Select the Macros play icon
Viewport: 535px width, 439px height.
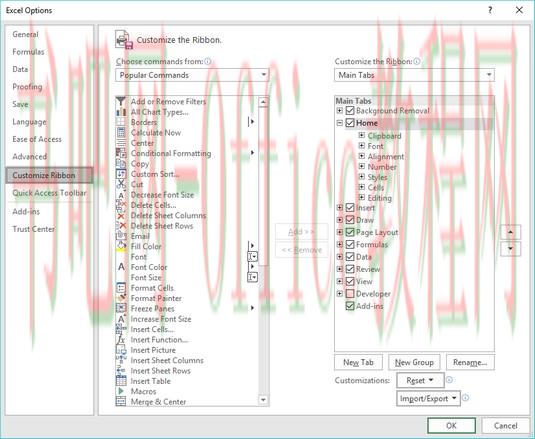[x=121, y=391]
